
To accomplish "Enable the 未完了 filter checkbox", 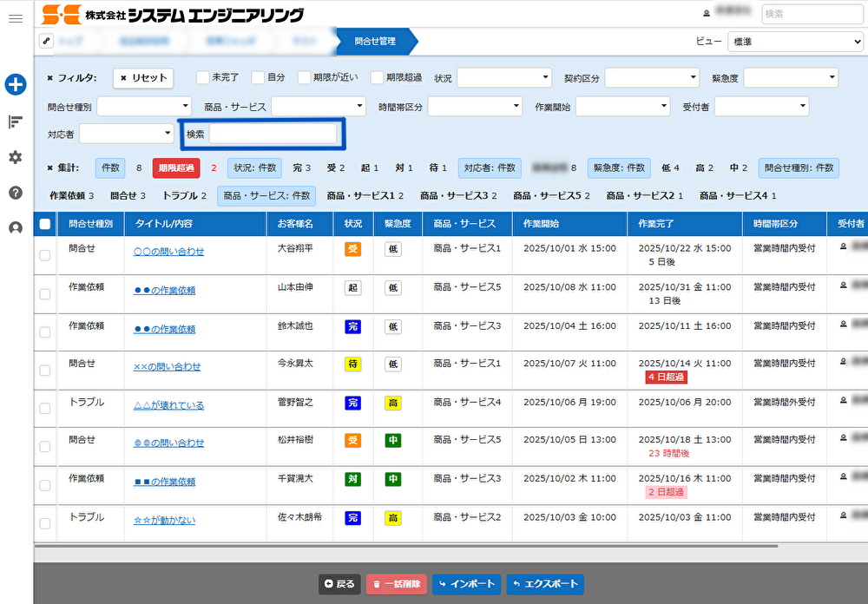I will point(202,77).
